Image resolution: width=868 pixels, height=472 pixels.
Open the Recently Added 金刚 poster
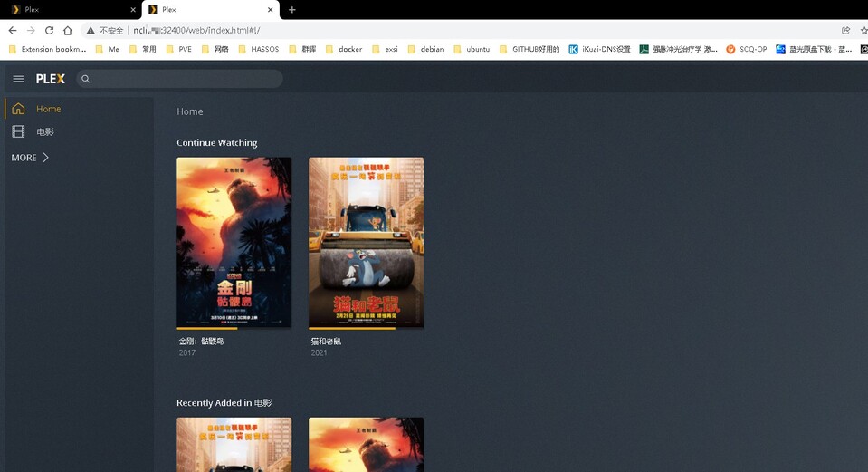pyautogui.click(x=366, y=445)
